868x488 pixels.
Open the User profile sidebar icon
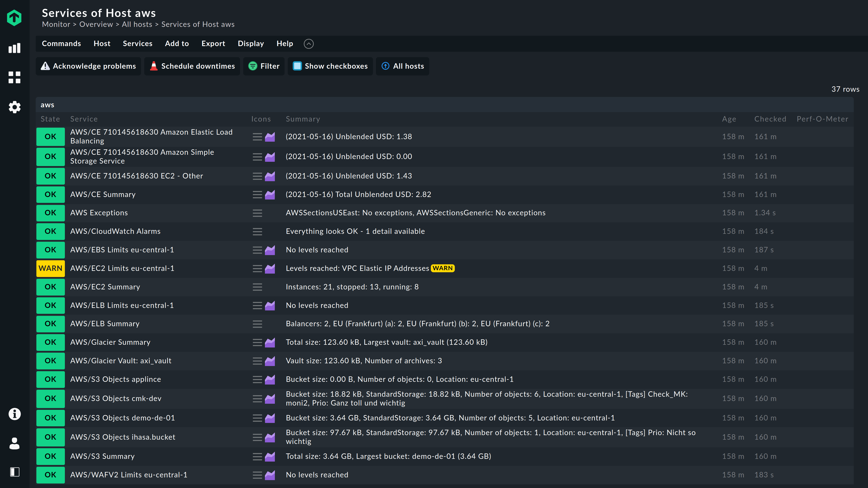(x=14, y=443)
